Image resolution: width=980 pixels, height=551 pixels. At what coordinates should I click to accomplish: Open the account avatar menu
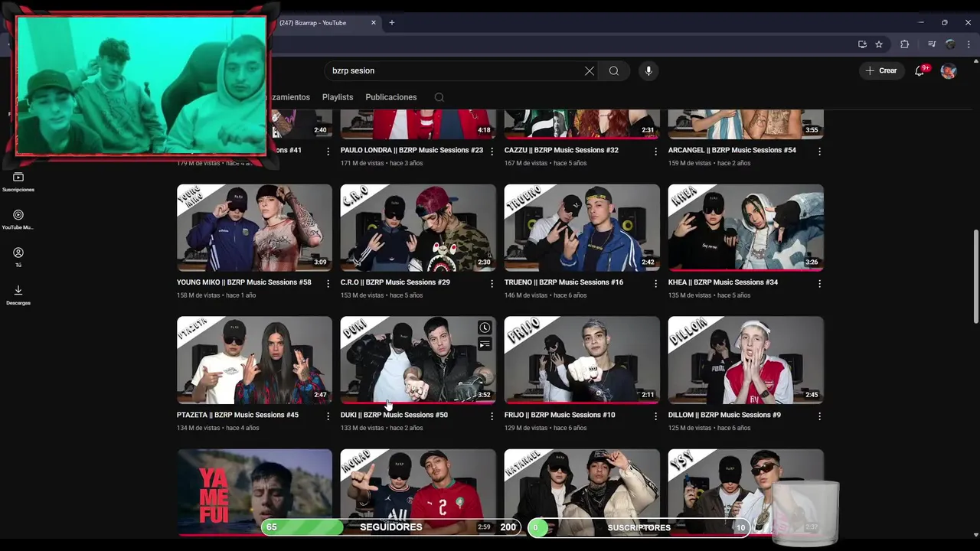point(949,70)
